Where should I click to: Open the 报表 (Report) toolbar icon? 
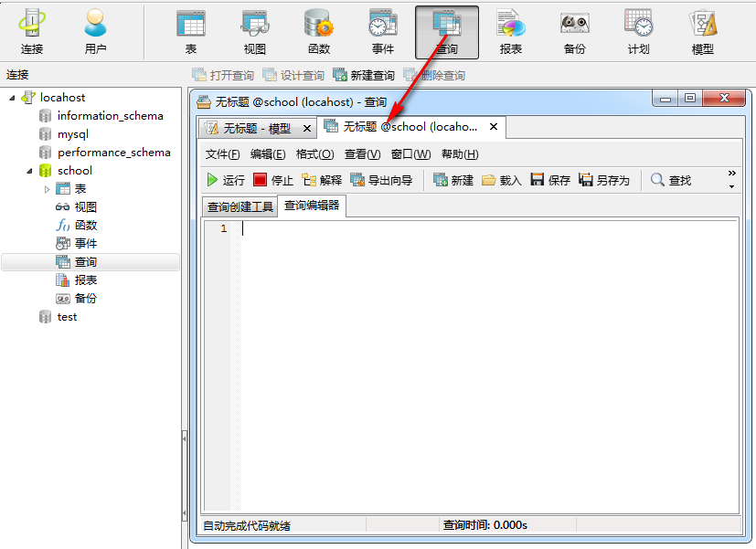coord(510,31)
